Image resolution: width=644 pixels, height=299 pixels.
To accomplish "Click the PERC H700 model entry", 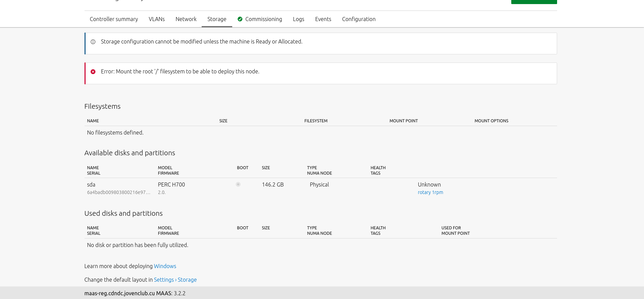I will pos(171,184).
